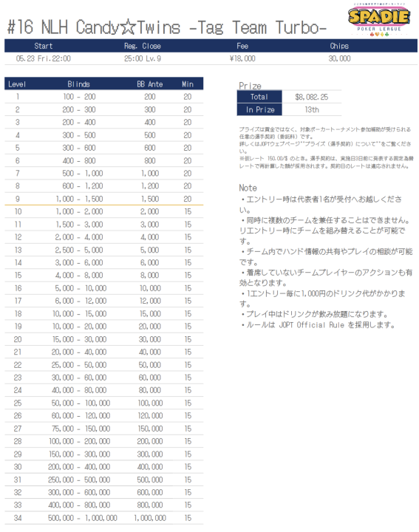Select the star symbol in Candy☆Twins title
This screenshot has width=419, height=532.
click(128, 27)
